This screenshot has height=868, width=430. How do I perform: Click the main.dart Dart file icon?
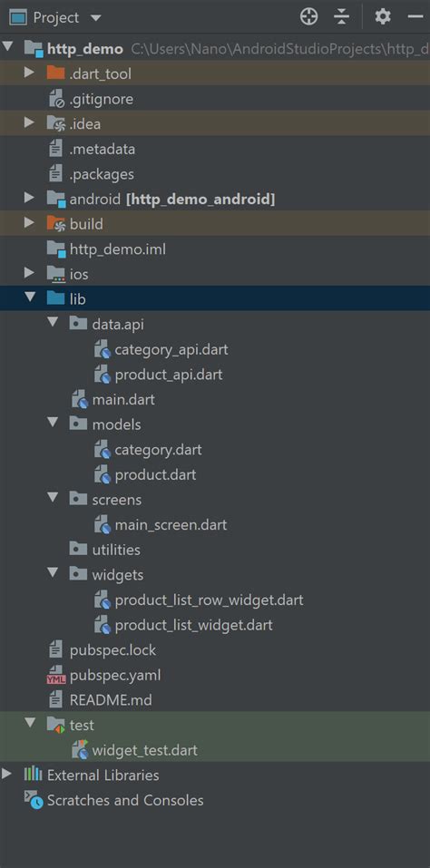coord(80,400)
